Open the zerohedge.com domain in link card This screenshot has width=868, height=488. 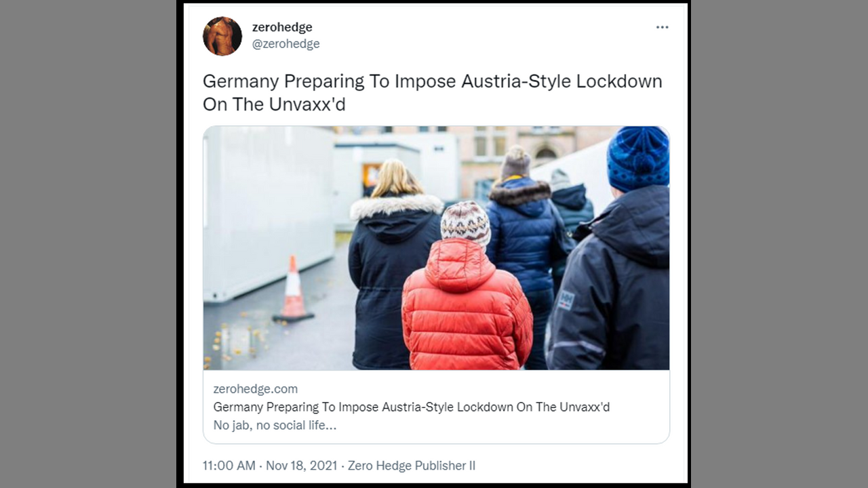pos(255,388)
